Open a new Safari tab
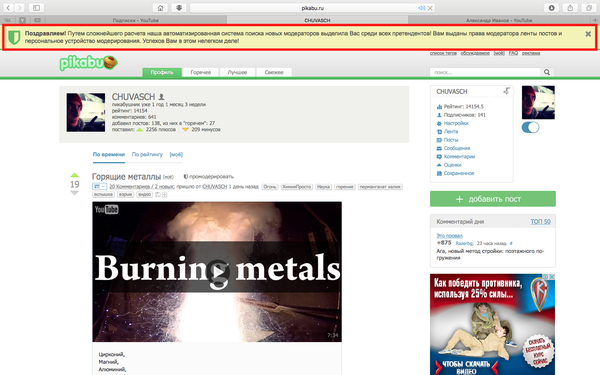The image size is (600, 375). [x=595, y=20]
